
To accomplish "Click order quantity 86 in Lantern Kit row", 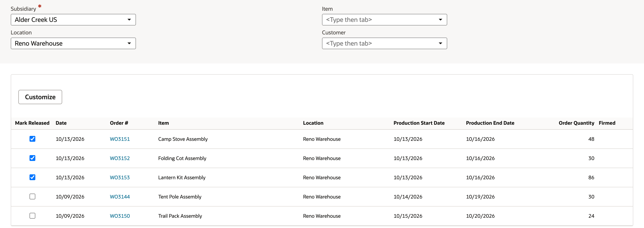I will pos(591,177).
